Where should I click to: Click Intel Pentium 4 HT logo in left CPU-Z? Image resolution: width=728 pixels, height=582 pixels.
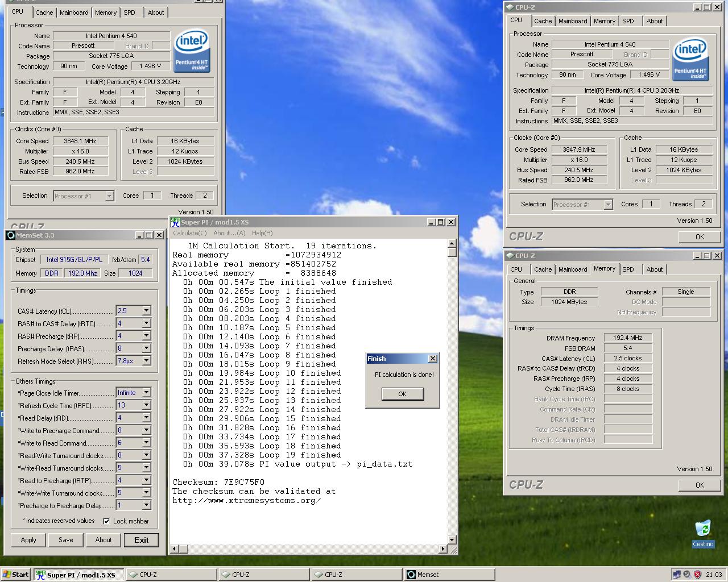(191, 52)
